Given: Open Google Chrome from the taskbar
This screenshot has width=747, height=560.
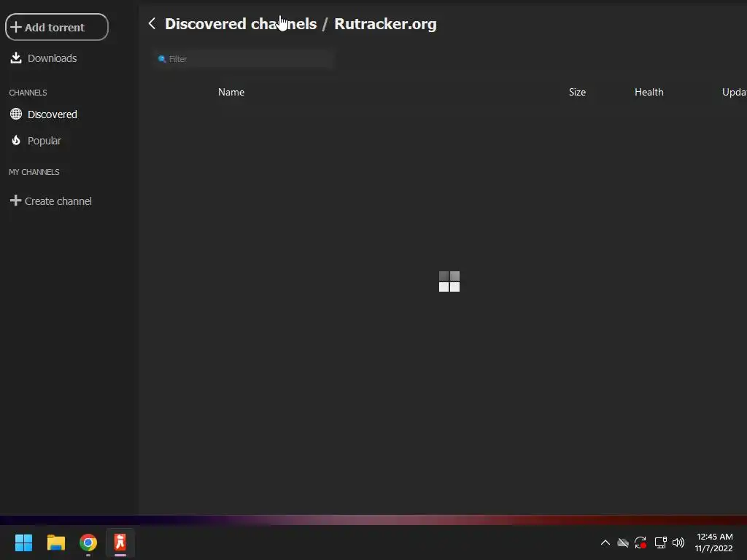Looking at the screenshot, I should 88,542.
